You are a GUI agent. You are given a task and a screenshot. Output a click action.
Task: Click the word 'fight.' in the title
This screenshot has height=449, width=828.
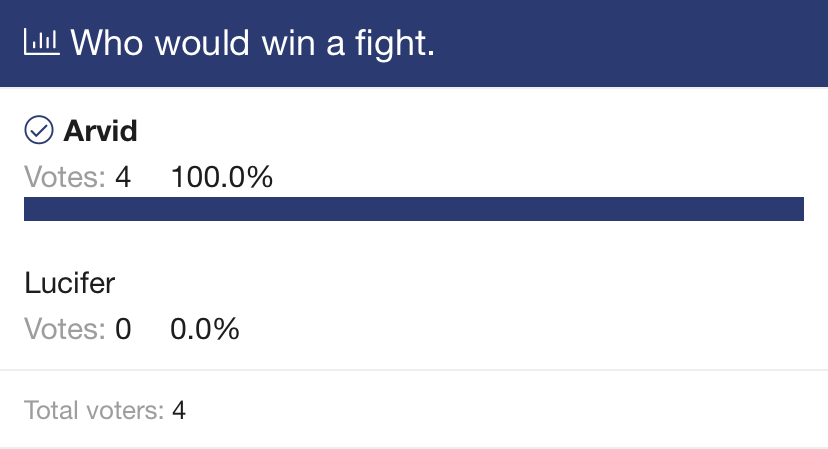394,43
